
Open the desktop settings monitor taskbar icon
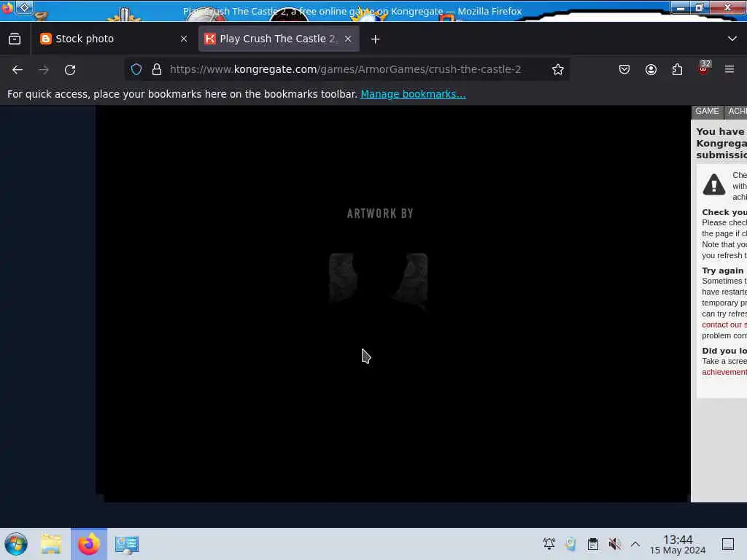pyautogui.click(x=127, y=544)
